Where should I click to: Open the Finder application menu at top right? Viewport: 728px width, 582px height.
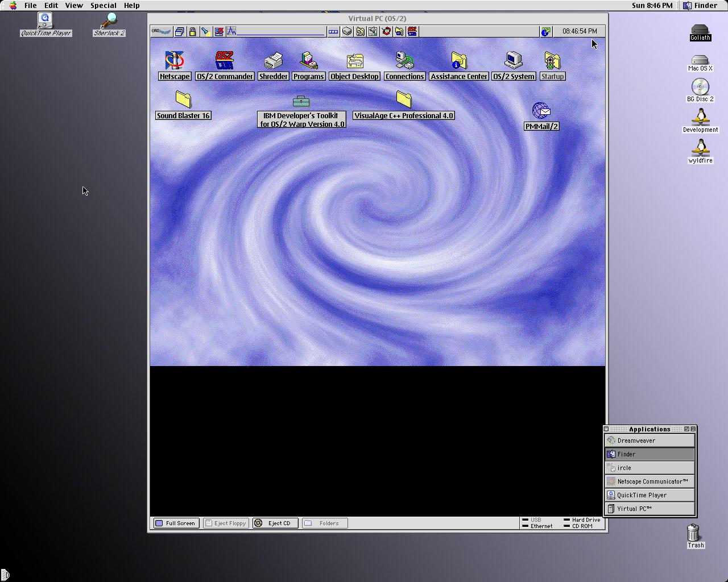click(x=700, y=5)
